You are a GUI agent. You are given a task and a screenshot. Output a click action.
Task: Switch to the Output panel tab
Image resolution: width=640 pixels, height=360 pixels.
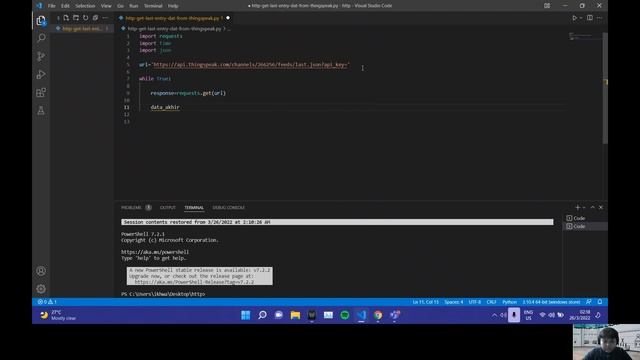pos(167,207)
